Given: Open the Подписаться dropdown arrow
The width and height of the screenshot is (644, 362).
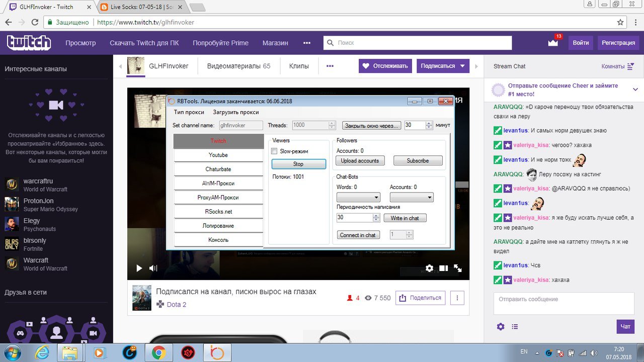Looking at the screenshot, I should coord(462,66).
